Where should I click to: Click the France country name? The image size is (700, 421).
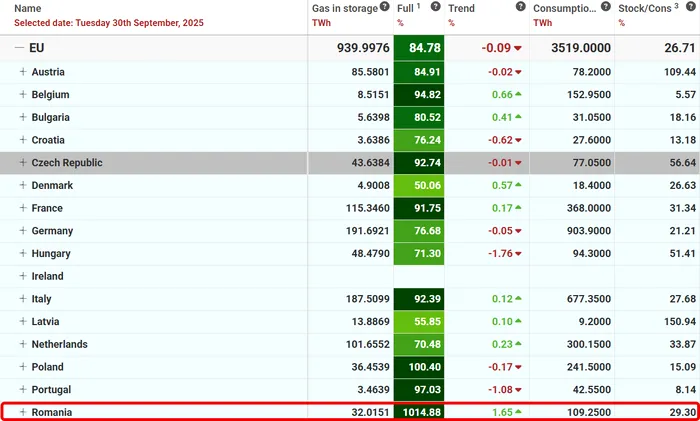(x=47, y=209)
